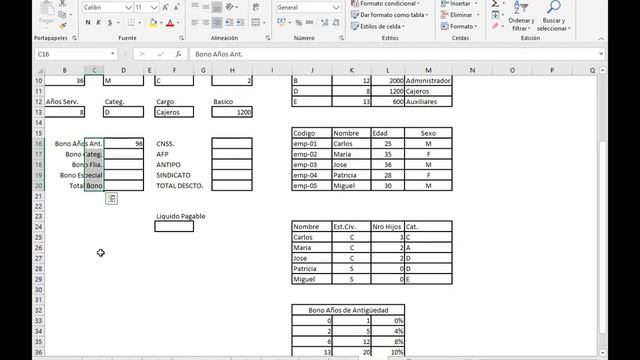Open Estilos de celda menu
The width and height of the screenshot is (640, 360).
pos(378,26)
